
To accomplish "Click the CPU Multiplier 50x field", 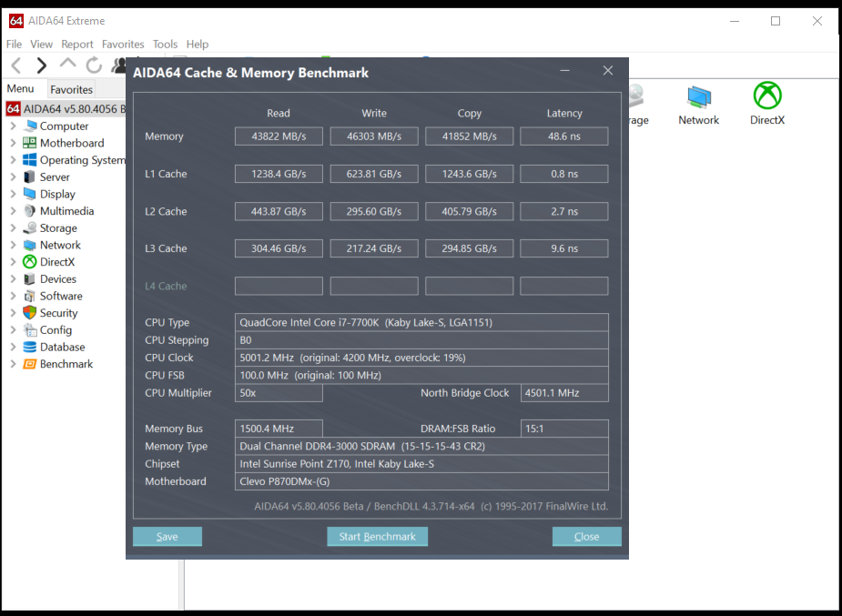I will 279,393.
